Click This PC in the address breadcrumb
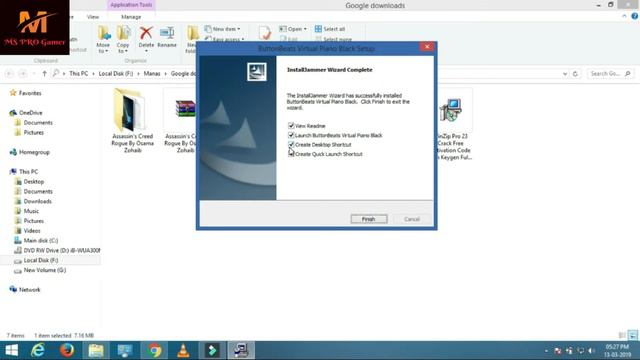 pos(78,73)
